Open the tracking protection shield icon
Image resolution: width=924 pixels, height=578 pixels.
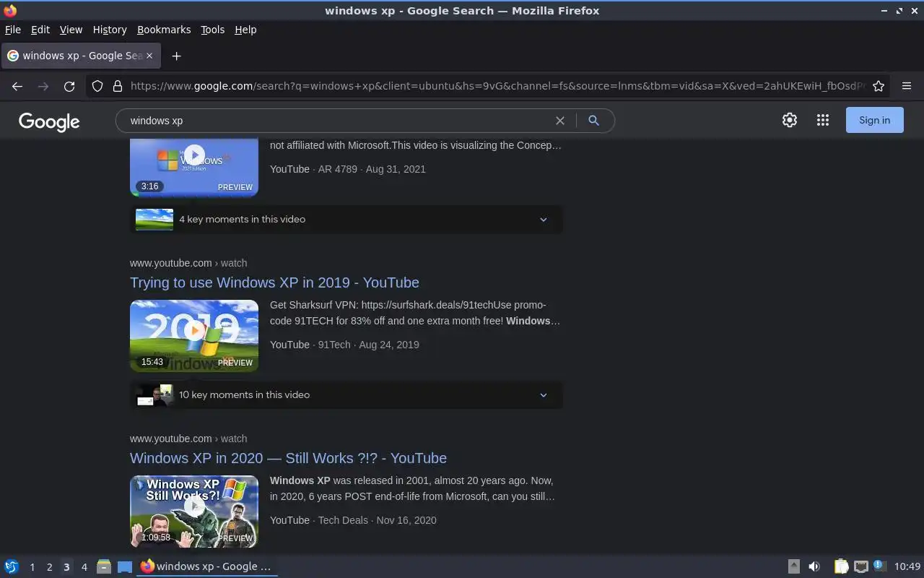[97, 86]
